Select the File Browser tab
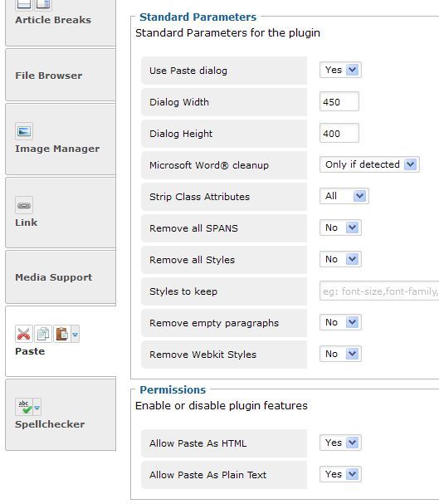The image size is (439, 504). click(x=61, y=76)
